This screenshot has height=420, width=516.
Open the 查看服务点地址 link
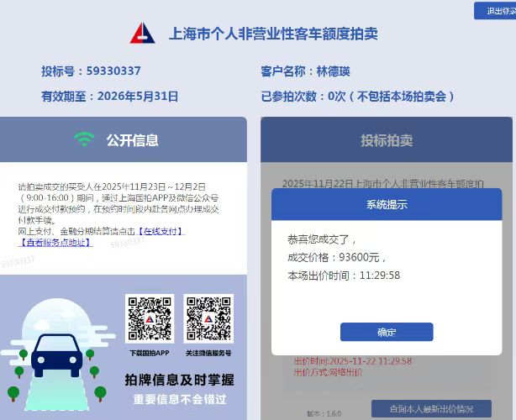coord(55,243)
